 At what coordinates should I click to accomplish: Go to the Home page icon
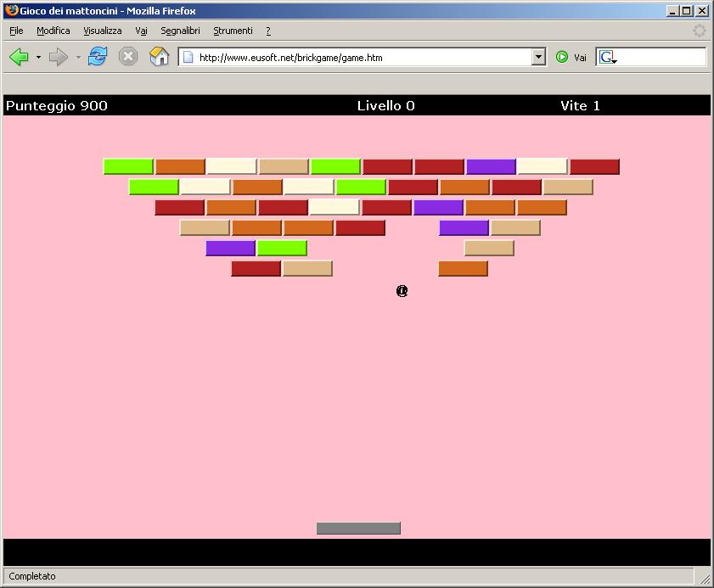click(x=159, y=57)
